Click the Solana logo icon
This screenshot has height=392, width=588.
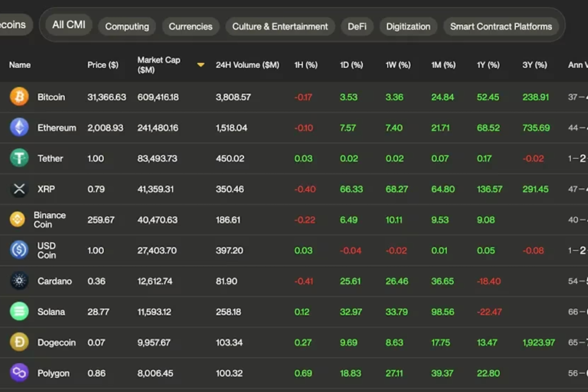click(19, 312)
